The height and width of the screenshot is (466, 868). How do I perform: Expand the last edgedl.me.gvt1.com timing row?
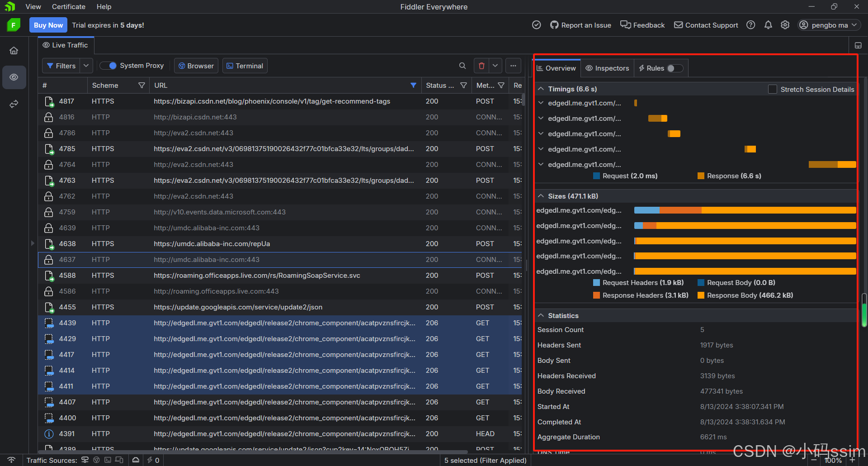coord(541,165)
